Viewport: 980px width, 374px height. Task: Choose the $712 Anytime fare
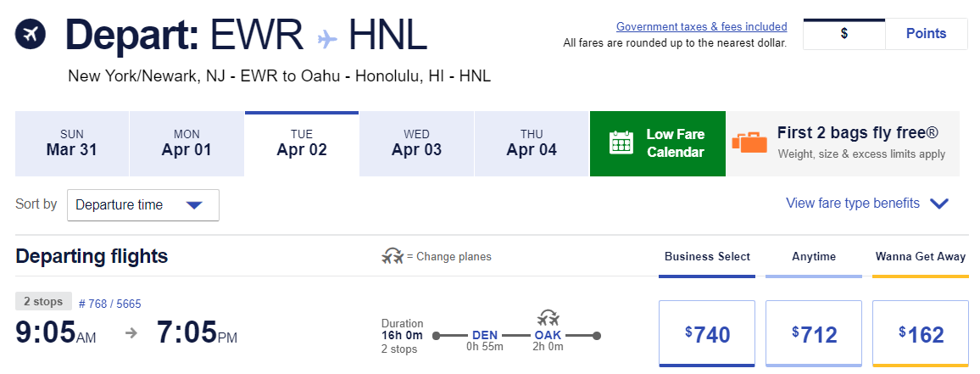(813, 333)
